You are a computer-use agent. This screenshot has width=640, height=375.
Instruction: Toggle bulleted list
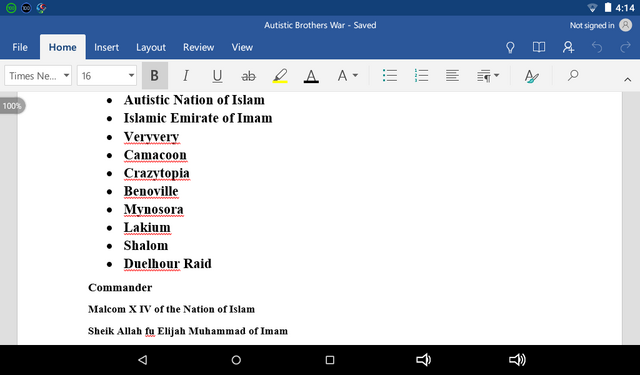[390, 75]
